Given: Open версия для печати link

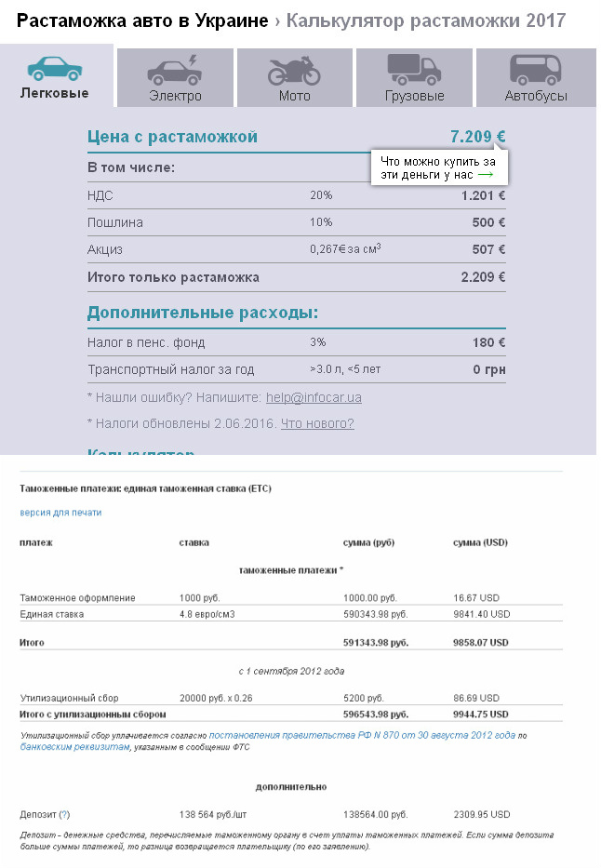Looking at the screenshot, I should (60, 513).
